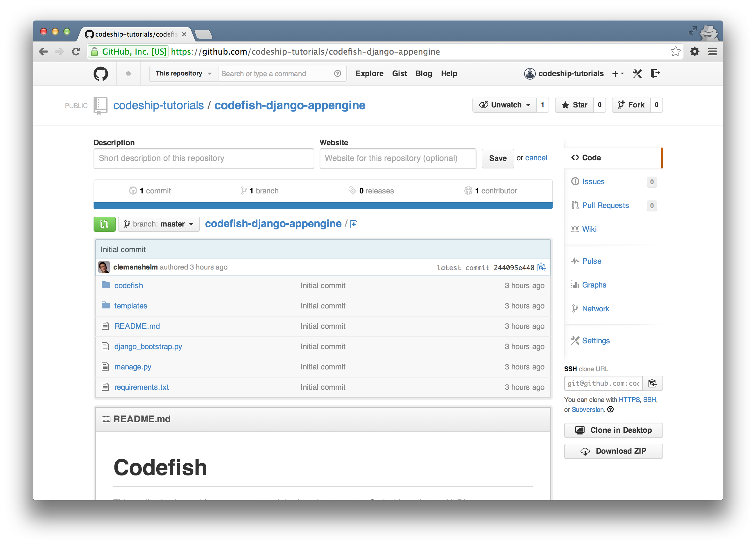Click the sign out icon in header
Screen dimensions: 756x546
(655, 73)
